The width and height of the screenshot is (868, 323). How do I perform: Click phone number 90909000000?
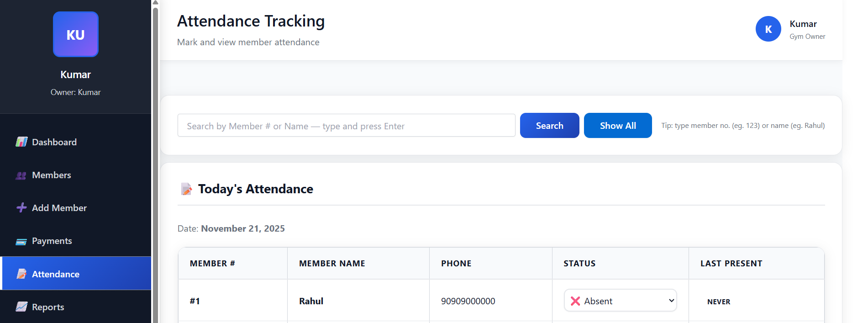(468, 301)
